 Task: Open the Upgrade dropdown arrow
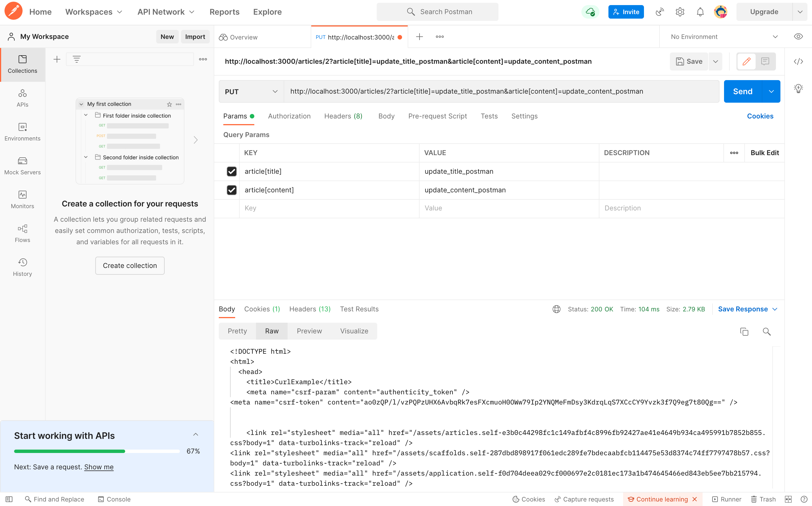pos(800,12)
